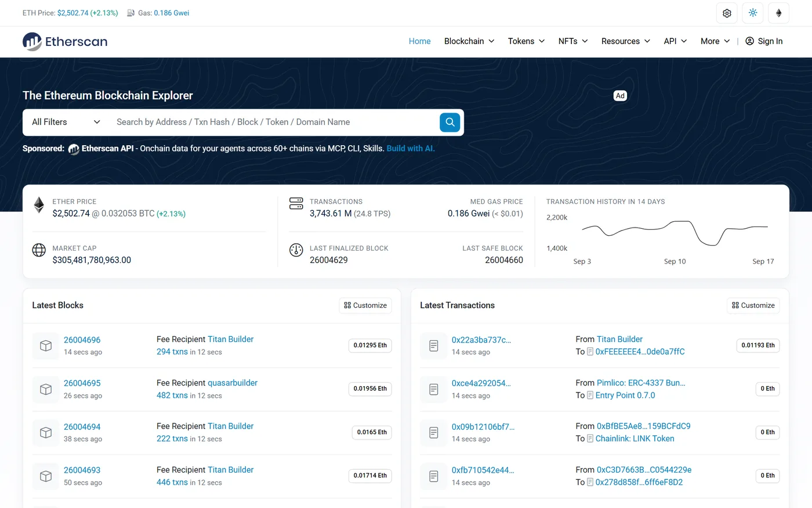Viewport: 812px width, 508px height.
Task: Focus the address/txn hash search field
Action: 274,122
